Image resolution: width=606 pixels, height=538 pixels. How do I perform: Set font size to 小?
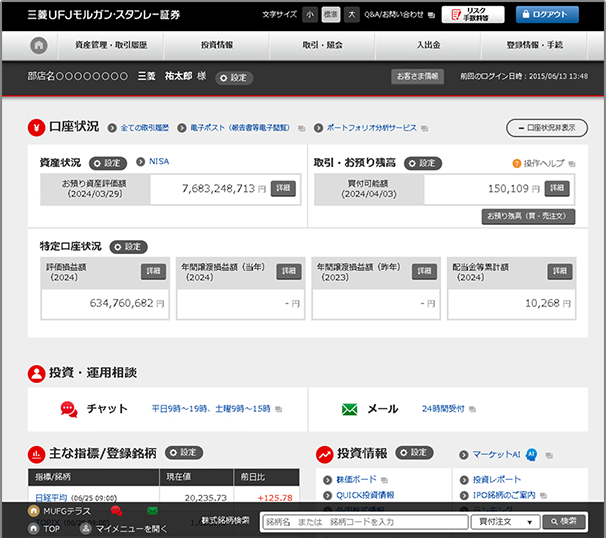coord(310,15)
